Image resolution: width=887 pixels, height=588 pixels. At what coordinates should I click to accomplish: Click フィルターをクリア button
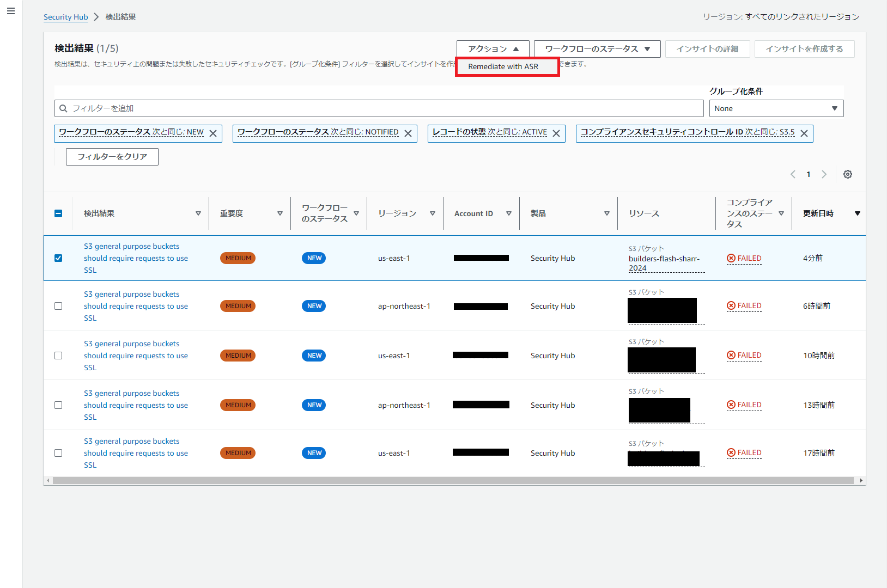click(x=112, y=157)
